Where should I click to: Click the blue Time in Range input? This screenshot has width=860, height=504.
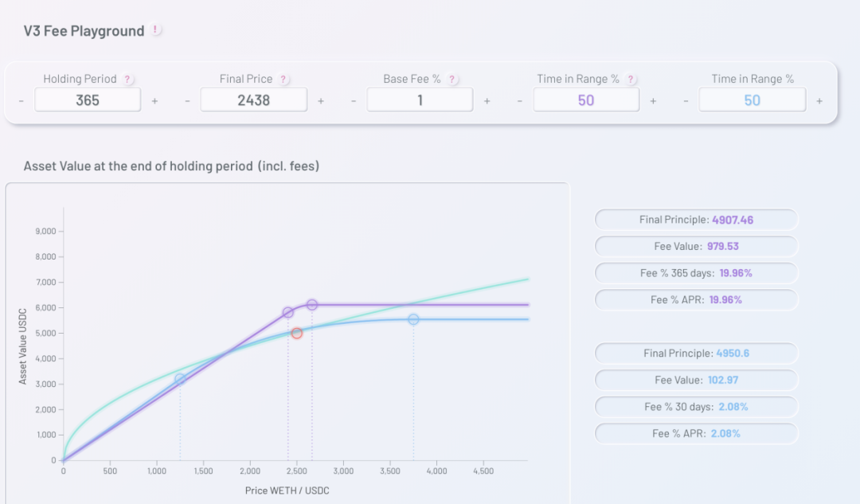coord(752,100)
